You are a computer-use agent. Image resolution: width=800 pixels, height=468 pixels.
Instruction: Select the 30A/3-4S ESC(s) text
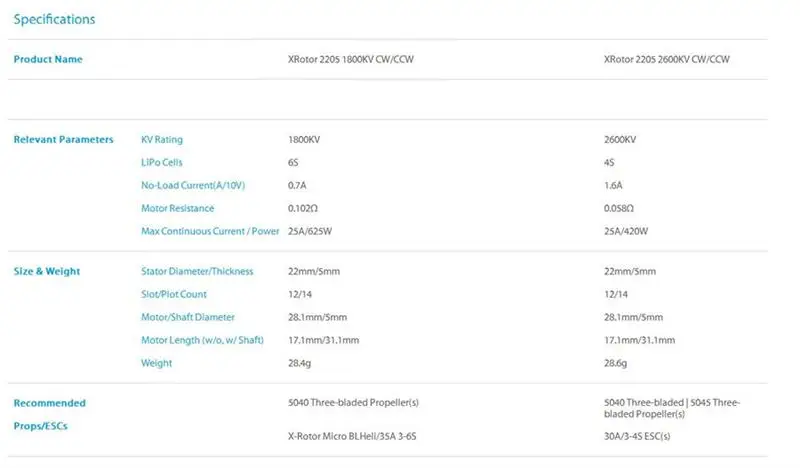[637, 436]
